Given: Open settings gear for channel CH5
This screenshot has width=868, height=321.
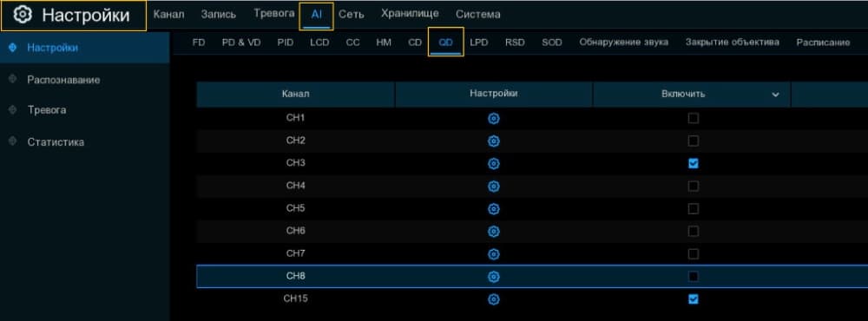Looking at the screenshot, I should (494, 208).
